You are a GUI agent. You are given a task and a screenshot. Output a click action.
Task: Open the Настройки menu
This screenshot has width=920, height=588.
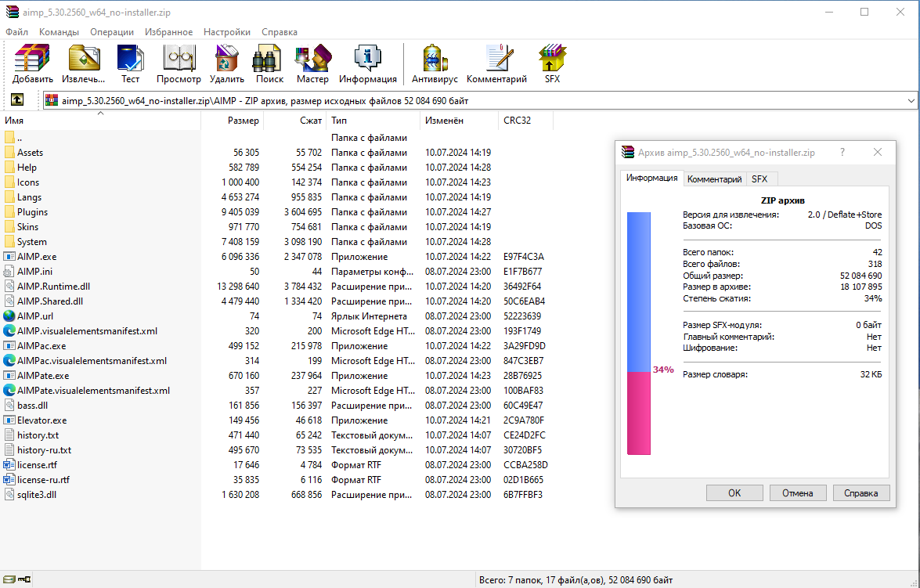(x=226, y=31)
